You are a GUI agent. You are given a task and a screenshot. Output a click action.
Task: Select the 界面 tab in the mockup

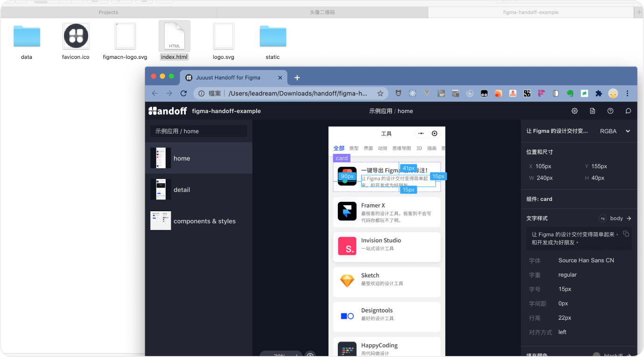[368, 148]
